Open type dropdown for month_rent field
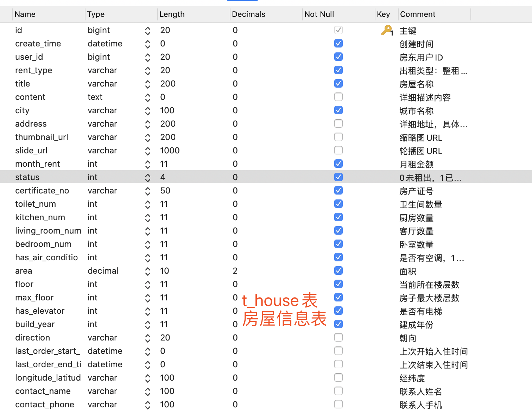Image resolution: width=532 pixels, height=420 pixels. point(148,165)
